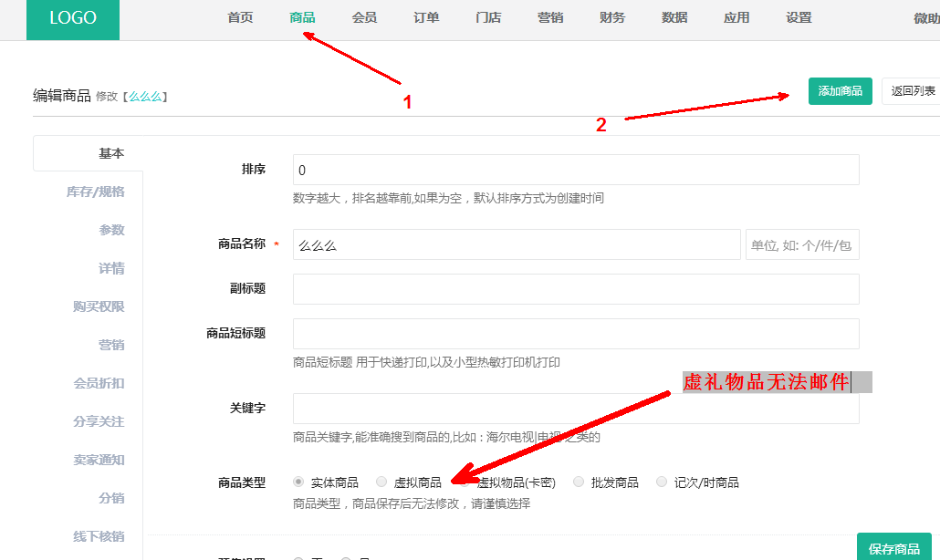Open the 参数 side tab
The width and height of the screenshot is (940, 560).
pyautogui.click(x=111, y=230)
